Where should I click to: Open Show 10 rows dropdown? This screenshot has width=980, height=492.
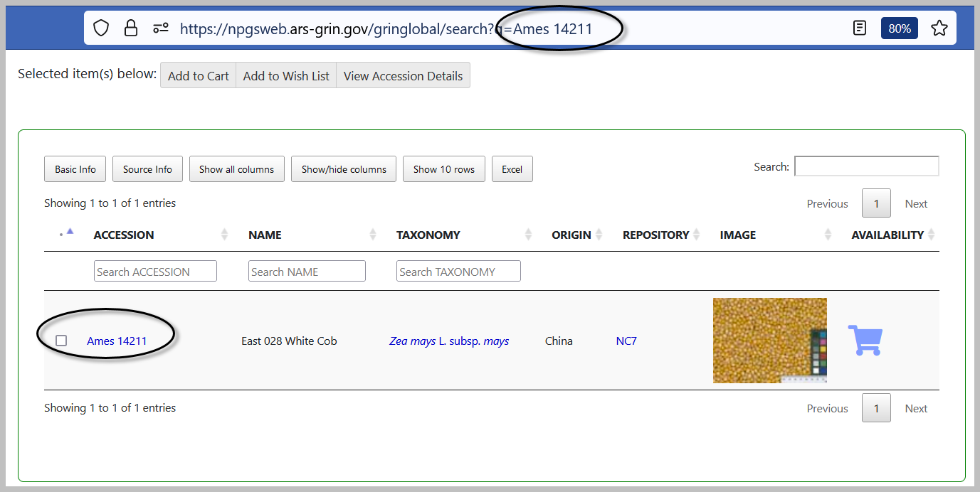pos(444,169)
